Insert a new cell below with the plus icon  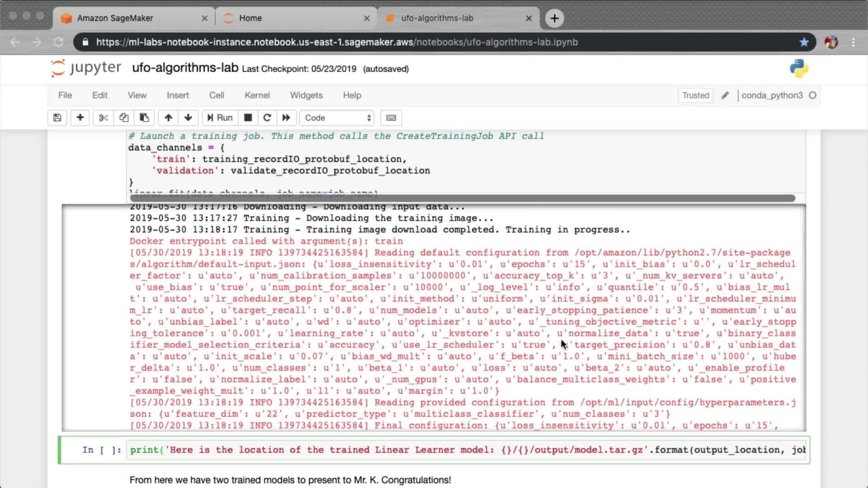coord(80,118)
